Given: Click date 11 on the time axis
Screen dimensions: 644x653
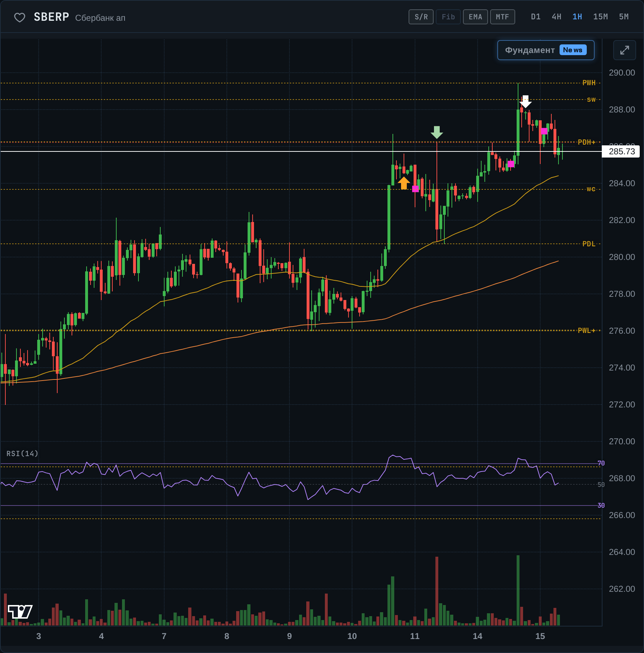Looking at the screenshot, I should 415,636.
